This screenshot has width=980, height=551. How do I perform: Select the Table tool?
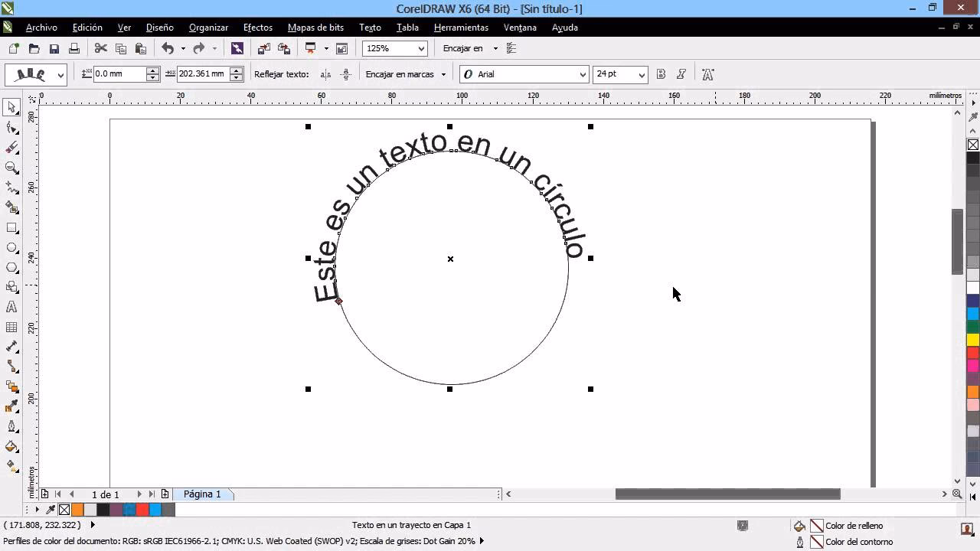click(x=11, y=328)
